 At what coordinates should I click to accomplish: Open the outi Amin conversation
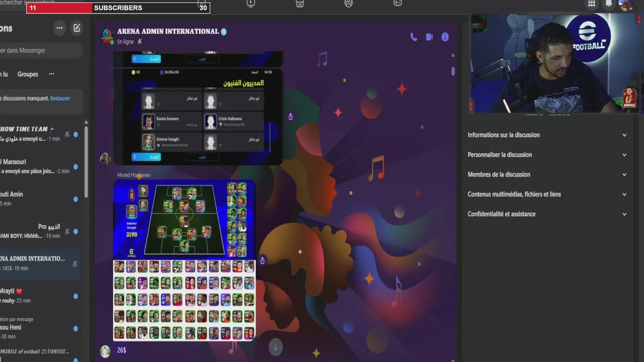coord(40,199)
